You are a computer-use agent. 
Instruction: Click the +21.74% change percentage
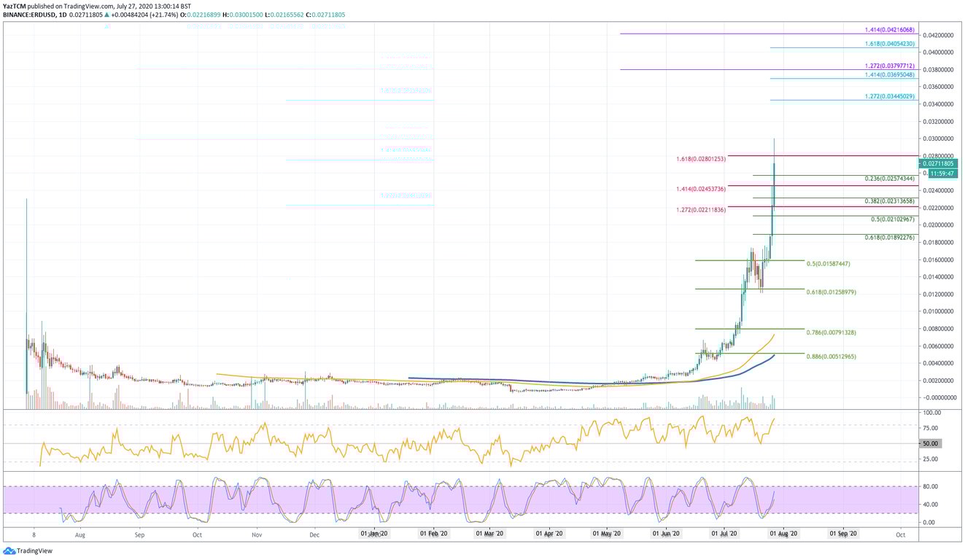point(163,14)
